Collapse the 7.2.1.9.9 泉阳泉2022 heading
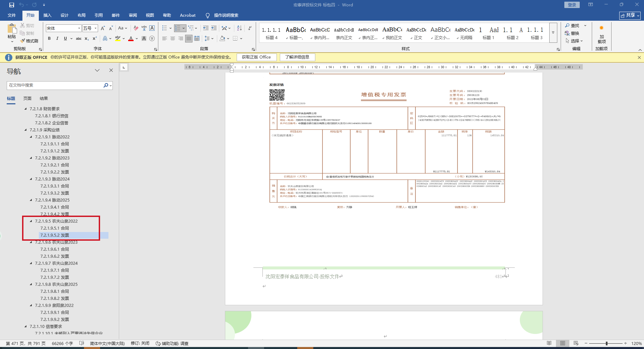Viewport: 644px width, 349px height. [31, 305]
